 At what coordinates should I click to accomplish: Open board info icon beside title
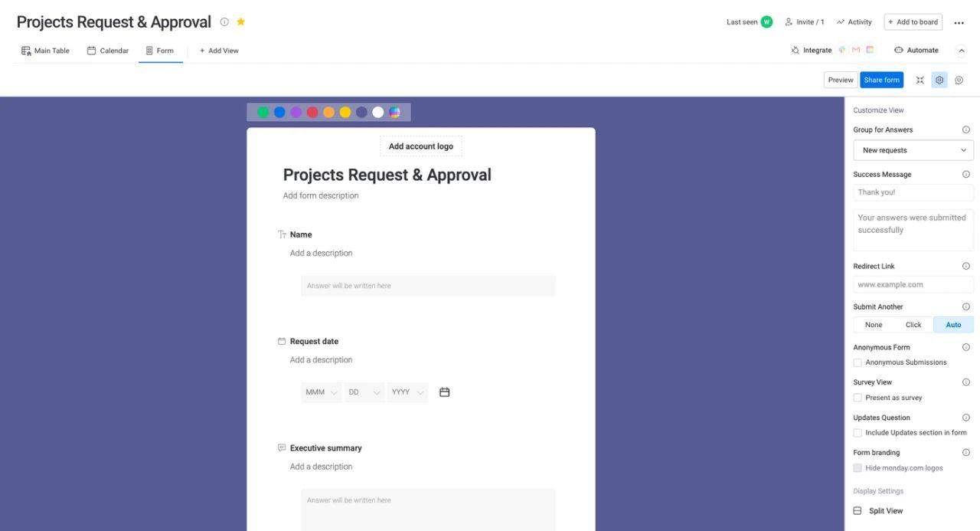click(x=224, y=21)
